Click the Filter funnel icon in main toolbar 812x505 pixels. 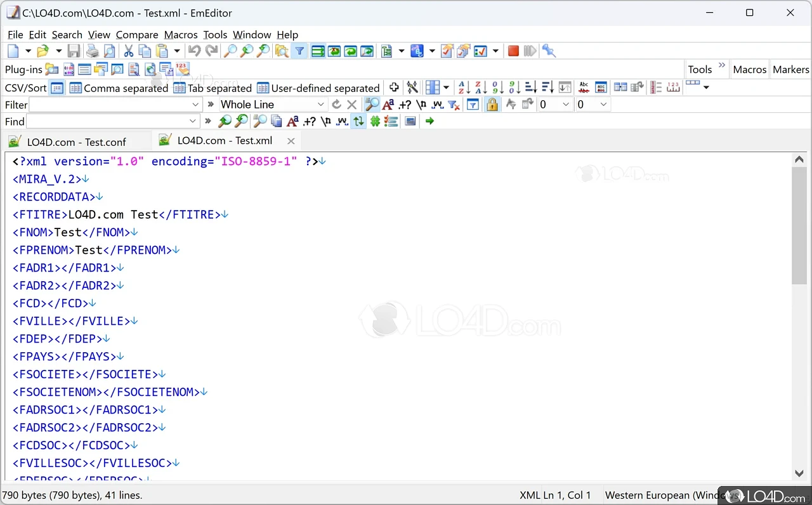click(299, 51)
